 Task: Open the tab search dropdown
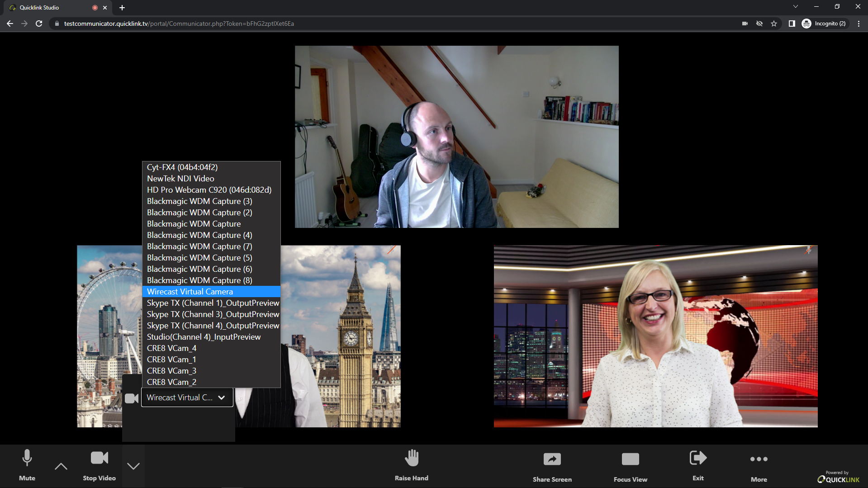[796, 6]
